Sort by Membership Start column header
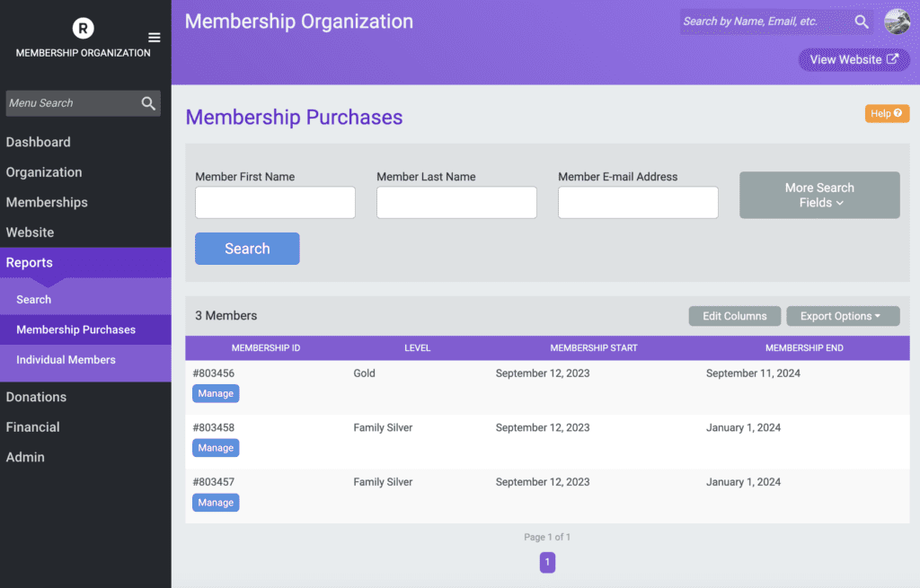The height and width of the screenshot is (588, 920). tap(594, 348)
